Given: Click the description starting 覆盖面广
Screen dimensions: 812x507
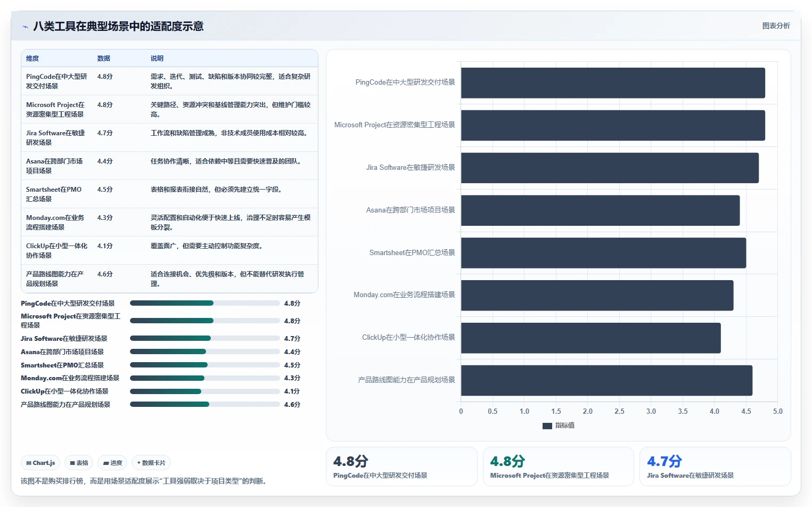Looking at the screenshot, I should (207, 246).
